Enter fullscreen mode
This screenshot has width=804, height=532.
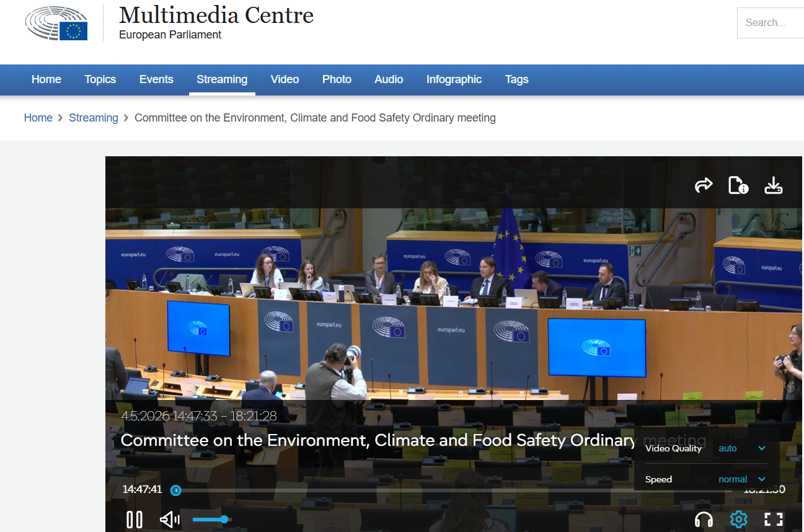pos(774,519)
